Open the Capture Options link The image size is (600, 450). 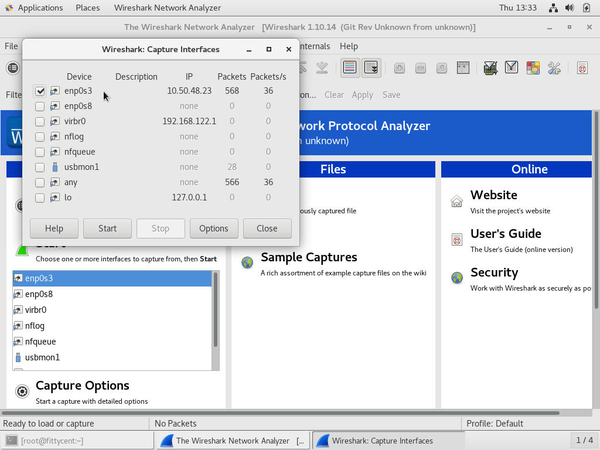[82, 385]
